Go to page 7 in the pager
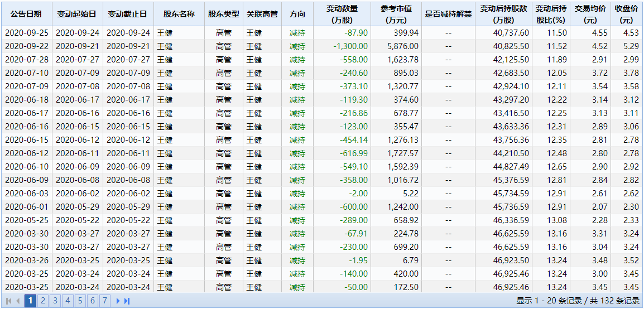This screenshot has height=309, width=644. pos(105,301)
